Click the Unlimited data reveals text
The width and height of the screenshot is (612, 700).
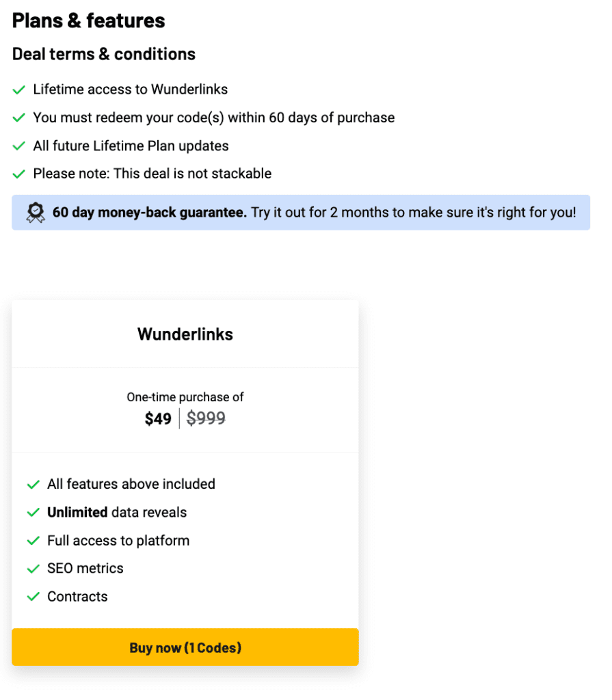click(117, 513)
